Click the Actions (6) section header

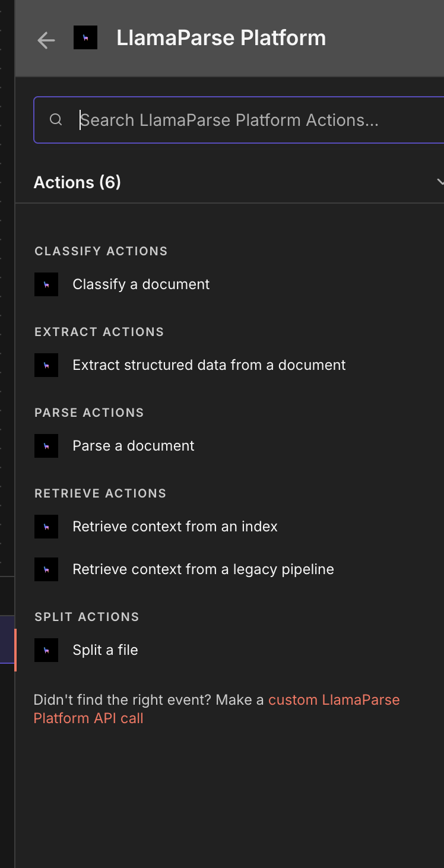pyautogui.click(x=77, y=182)
